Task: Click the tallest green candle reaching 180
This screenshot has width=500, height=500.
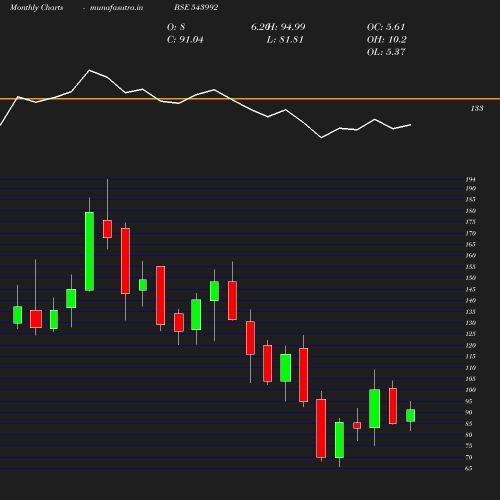Action: [x=89, y=251]
